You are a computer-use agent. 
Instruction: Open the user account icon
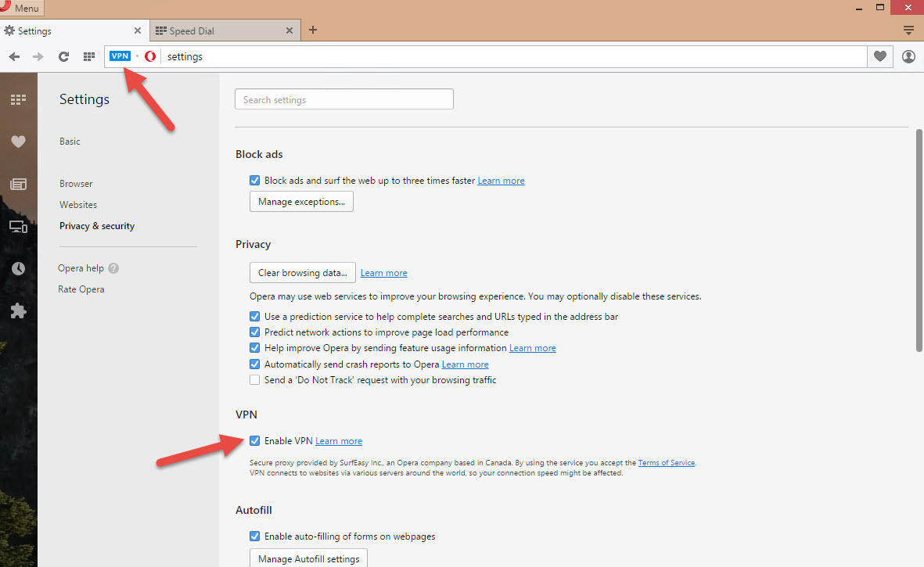coord(908,56)
